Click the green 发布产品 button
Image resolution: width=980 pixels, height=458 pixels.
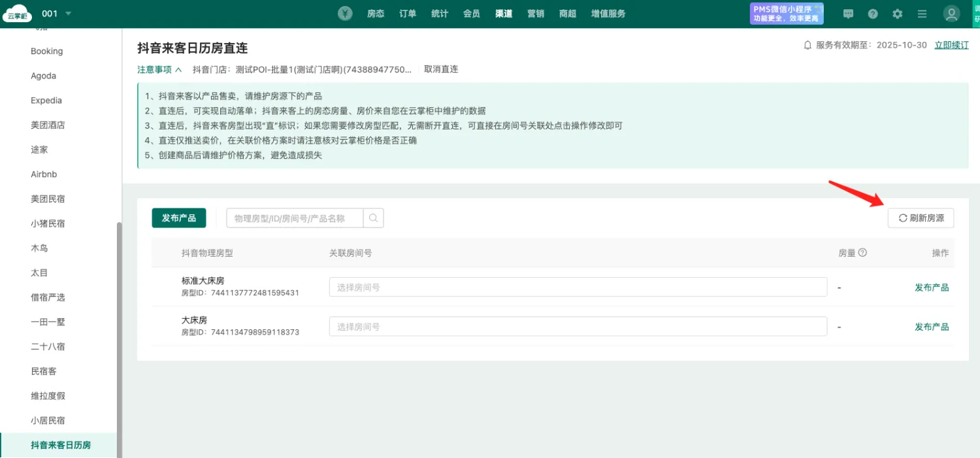click(179, 218)
